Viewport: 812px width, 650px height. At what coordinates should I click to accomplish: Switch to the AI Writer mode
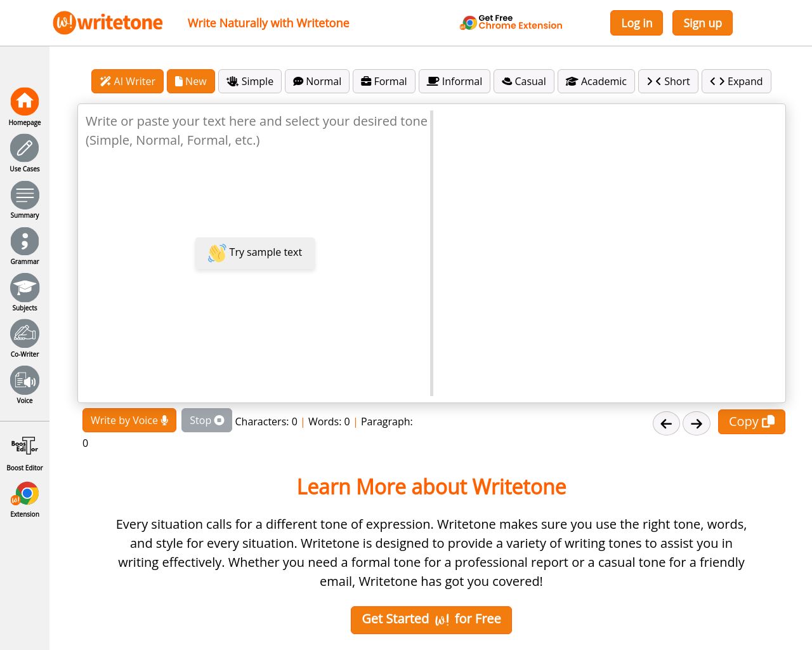click(x=127, y=81)
